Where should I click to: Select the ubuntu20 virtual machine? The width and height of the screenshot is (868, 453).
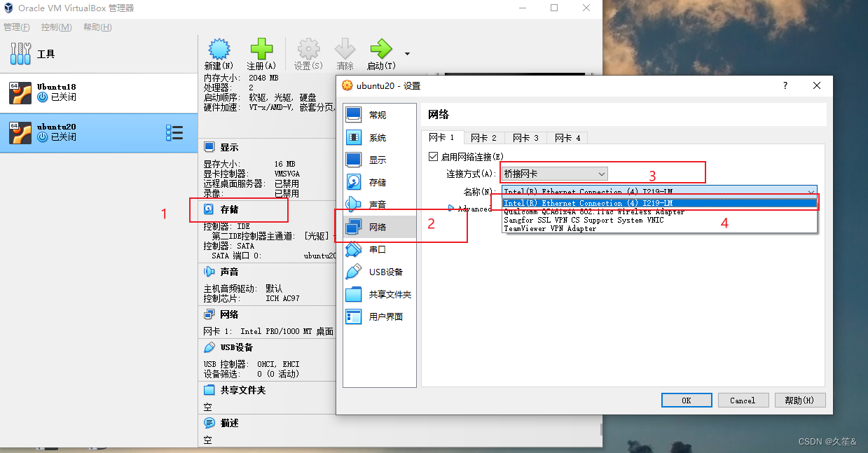coord(99,132)
